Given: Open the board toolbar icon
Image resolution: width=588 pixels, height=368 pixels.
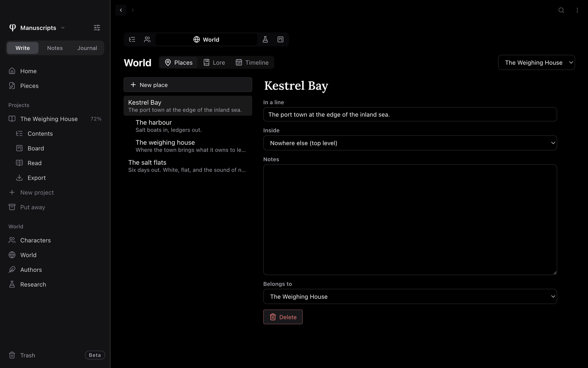Looking at the screenshot, I should click(x=280, y=39).
